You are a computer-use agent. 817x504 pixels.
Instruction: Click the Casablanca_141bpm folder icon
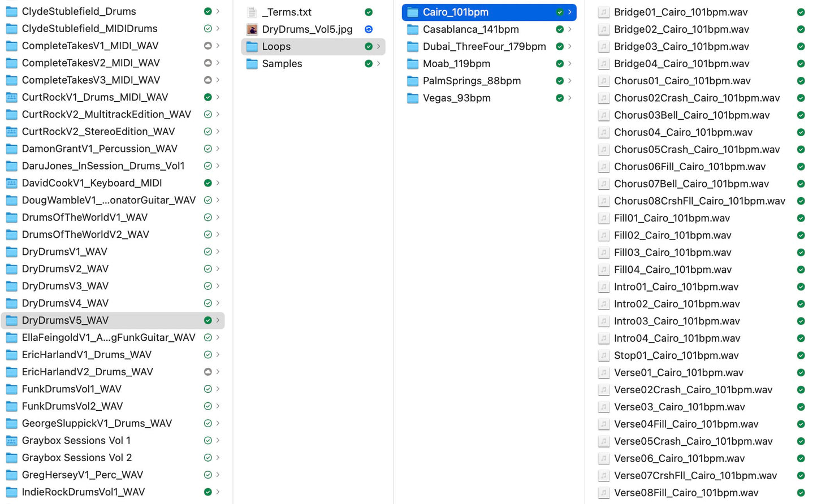click(x=413, y=29)
